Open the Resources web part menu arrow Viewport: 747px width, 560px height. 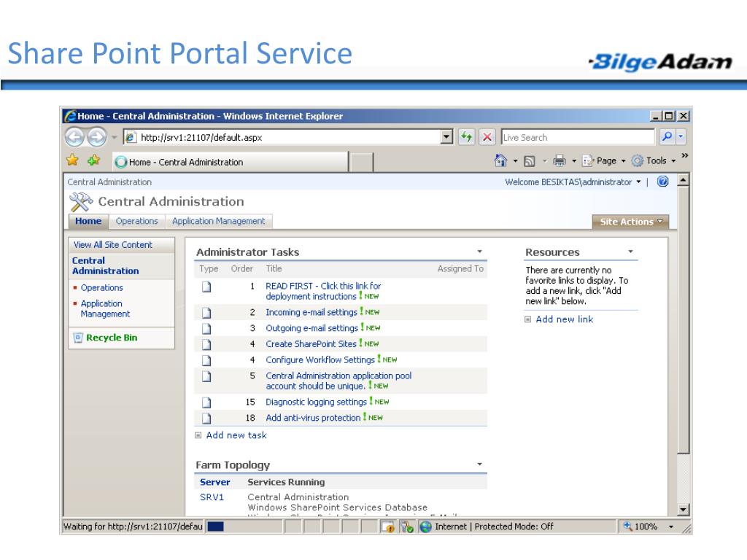click(630, 252)
